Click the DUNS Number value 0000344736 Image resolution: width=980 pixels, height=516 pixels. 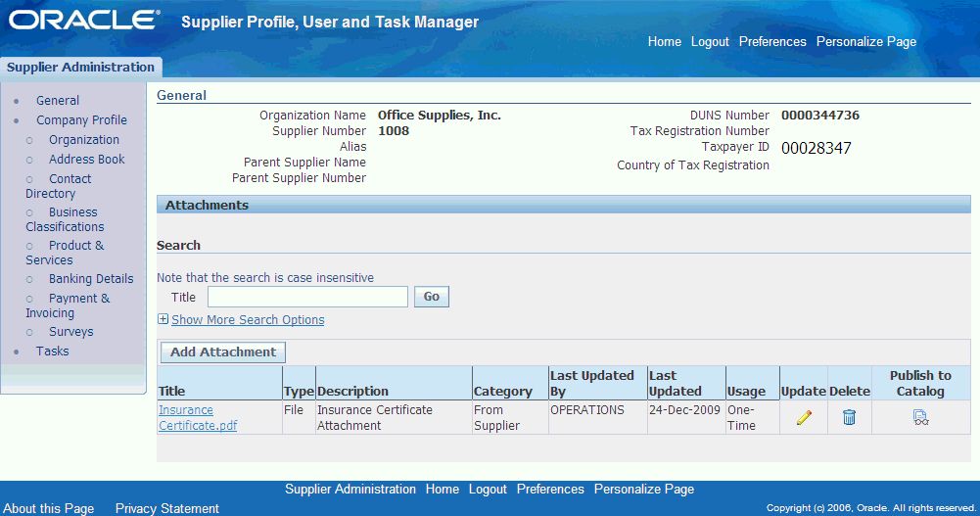click(820, 115)
